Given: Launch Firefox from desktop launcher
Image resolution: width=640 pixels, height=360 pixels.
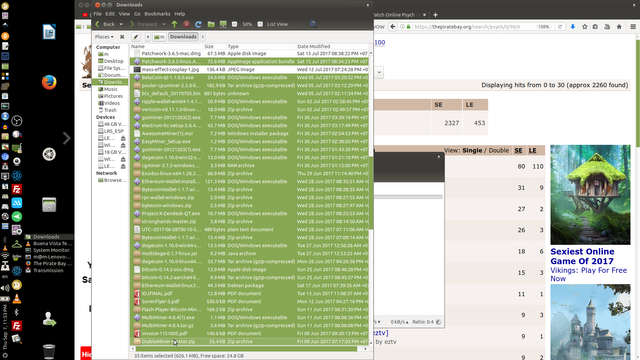Looking at the screenshot, I should [49, 82].
